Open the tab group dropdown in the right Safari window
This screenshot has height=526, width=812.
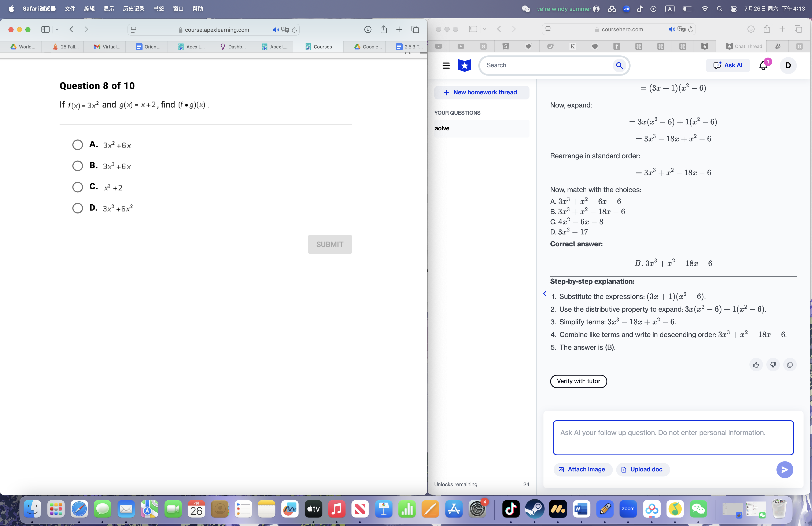point(485,29)
